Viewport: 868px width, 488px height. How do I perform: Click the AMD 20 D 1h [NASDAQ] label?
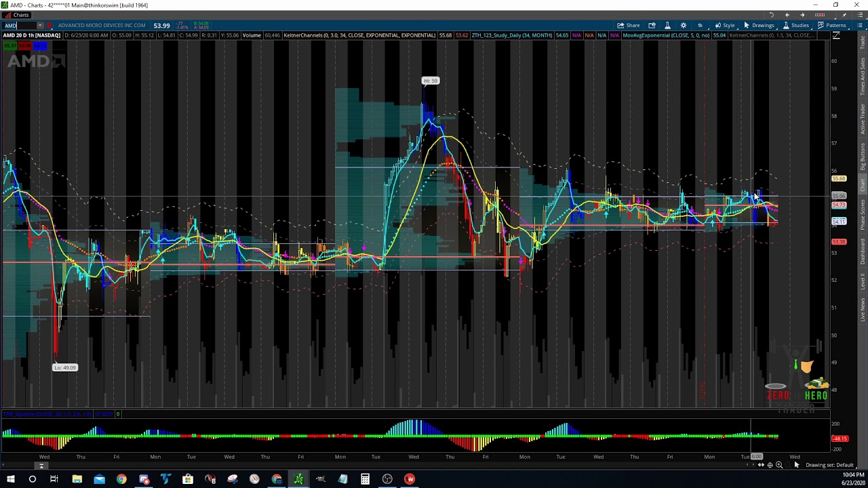coord(31,35)
